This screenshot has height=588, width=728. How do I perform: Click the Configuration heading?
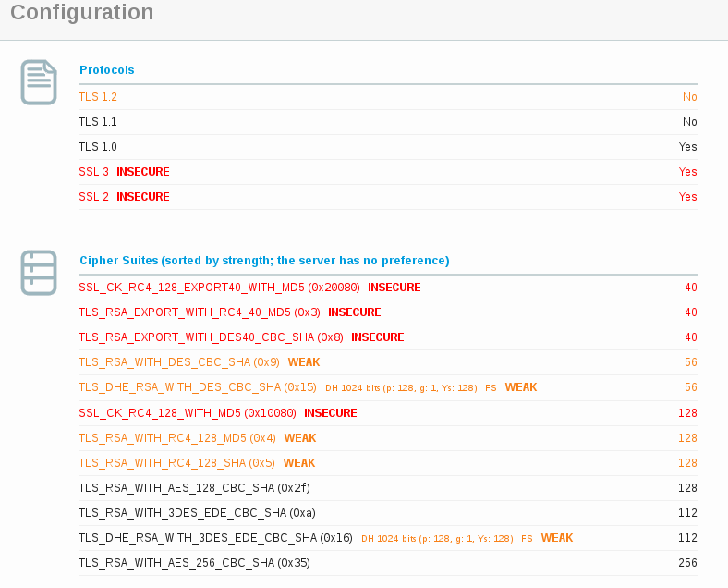click(x=82, y=13)
